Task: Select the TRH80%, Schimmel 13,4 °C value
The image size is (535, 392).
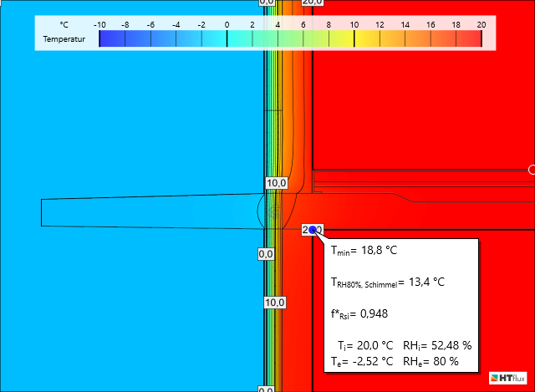Action: pos(388,283)
